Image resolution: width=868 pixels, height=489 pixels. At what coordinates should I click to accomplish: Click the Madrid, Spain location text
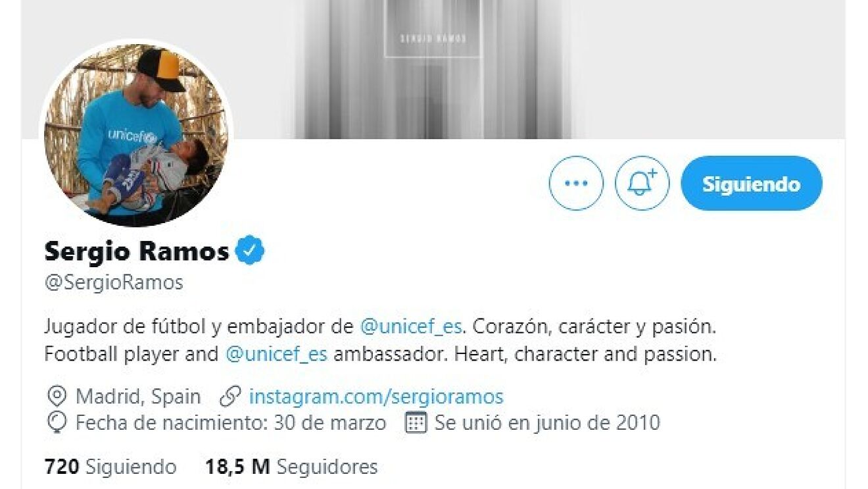pyautogui.click(x=138, y=397)
